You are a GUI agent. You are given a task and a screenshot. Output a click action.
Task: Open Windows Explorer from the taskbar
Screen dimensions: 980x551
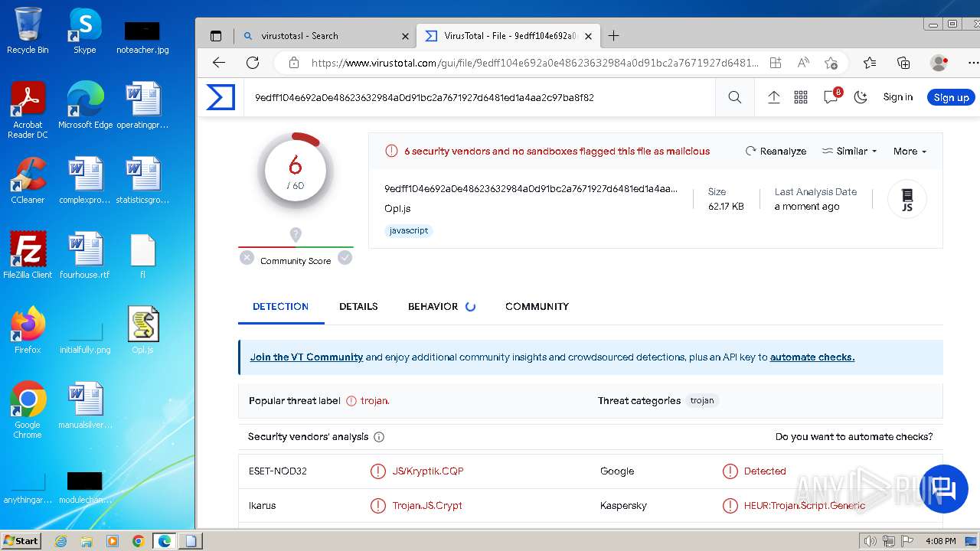click(87, 541)
